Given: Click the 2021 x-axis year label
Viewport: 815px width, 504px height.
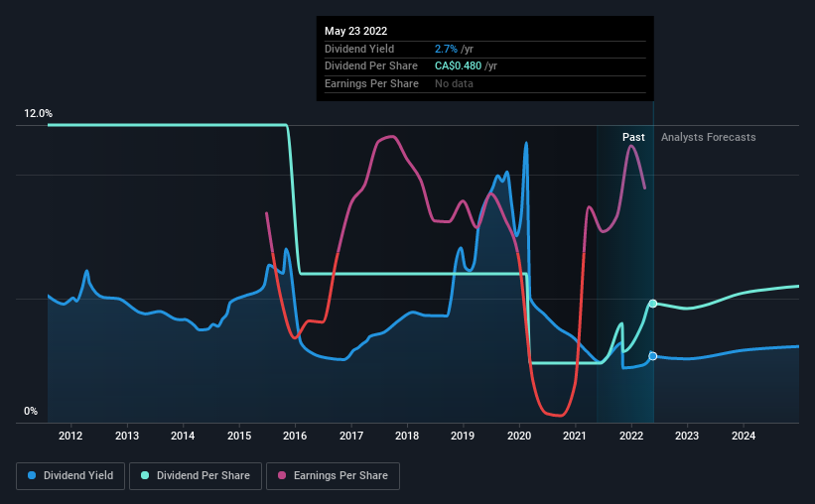Looking at the screenshot, I should point(575,436).
